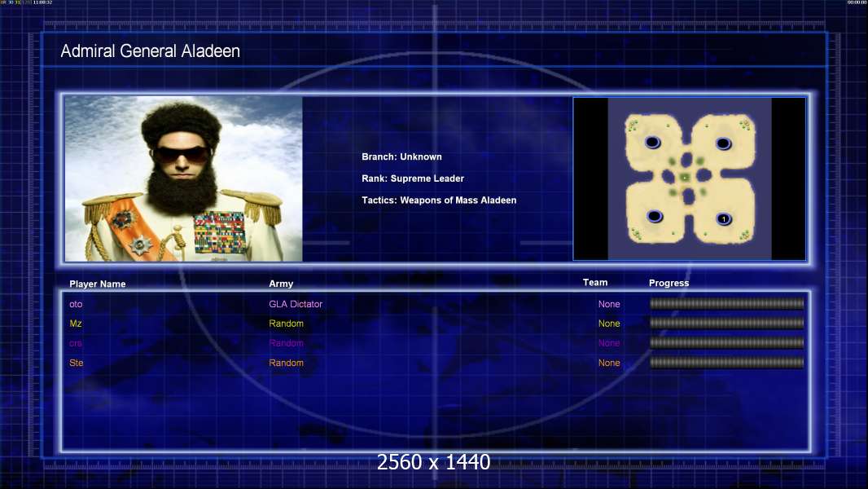Click the Branch: Unknown text
Screen dimensions: 868x489
pos(402,156)
